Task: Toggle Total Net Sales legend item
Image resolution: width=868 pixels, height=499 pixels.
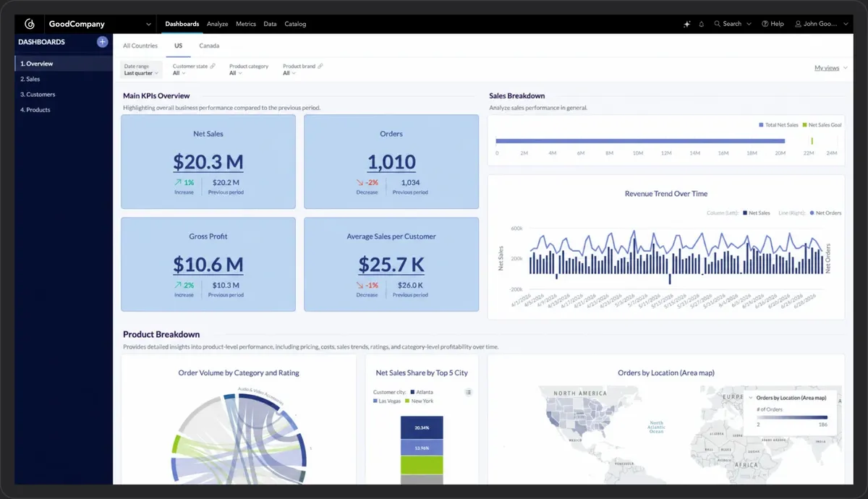Action: tap(778, 125)
